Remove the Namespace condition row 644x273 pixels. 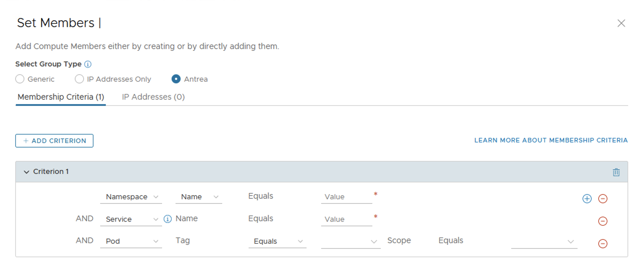click(x=602, y=199)
